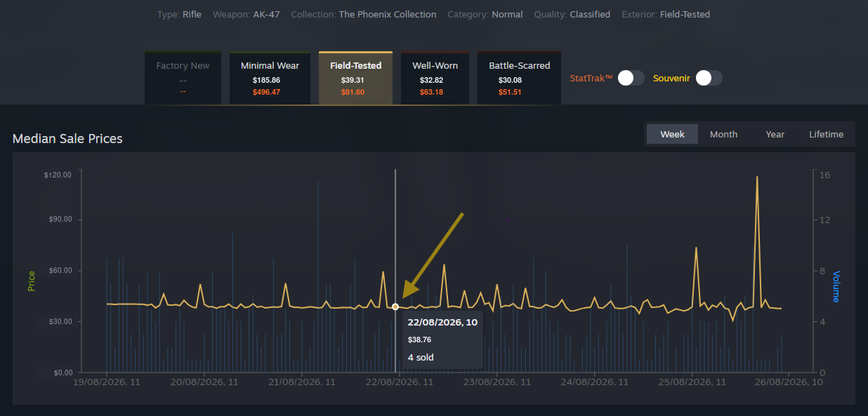Image resolution: width=868 pixels, height=416 pixels.
Task: Switch chart range to Week
Action: point(672,134)
